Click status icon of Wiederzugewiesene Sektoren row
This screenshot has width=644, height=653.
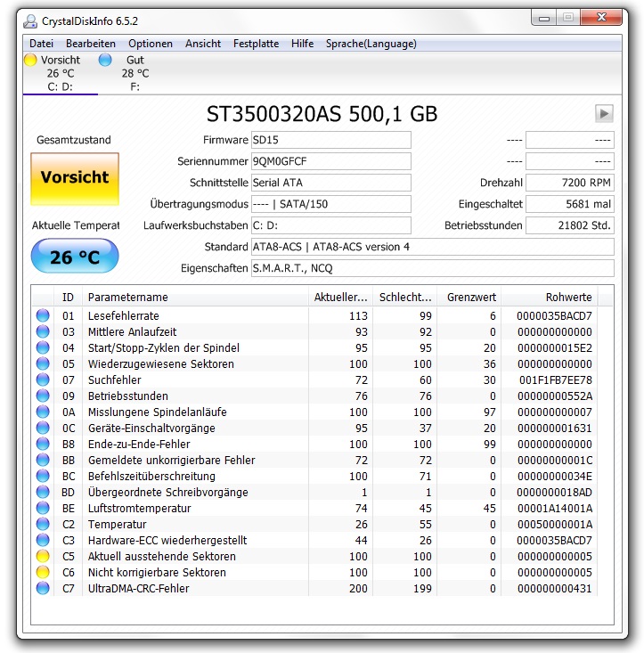tap(43, 363)
